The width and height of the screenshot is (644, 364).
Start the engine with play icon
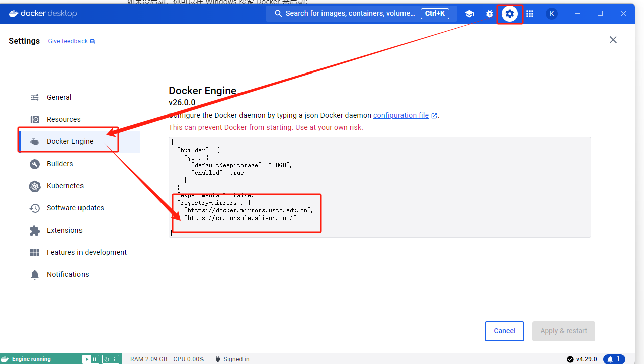87,359
